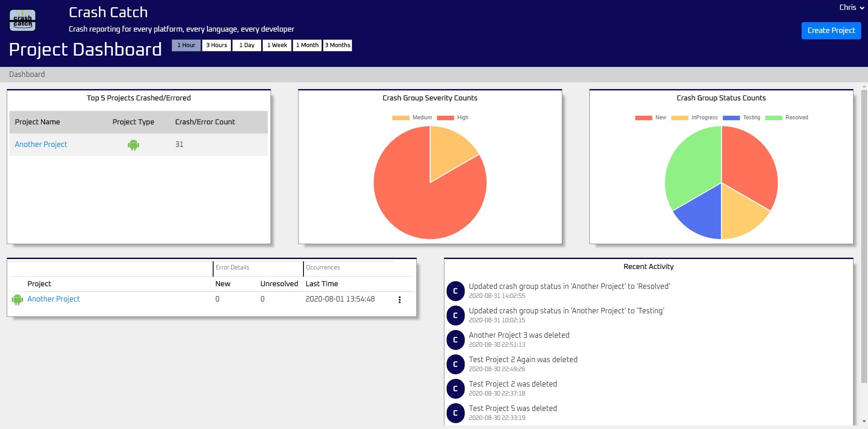Click avatar for Test Project 5 deleted
This screenshot has height=429, width=868.
tap(455, 413)
